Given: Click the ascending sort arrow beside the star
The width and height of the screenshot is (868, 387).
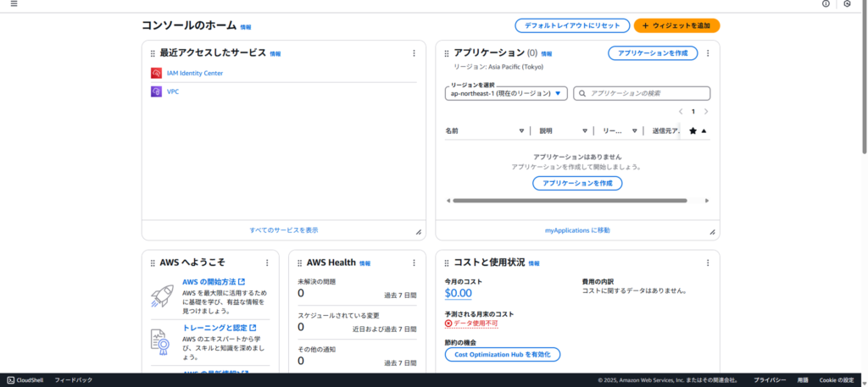Looking at the screenshot, I should pos(704,131).
